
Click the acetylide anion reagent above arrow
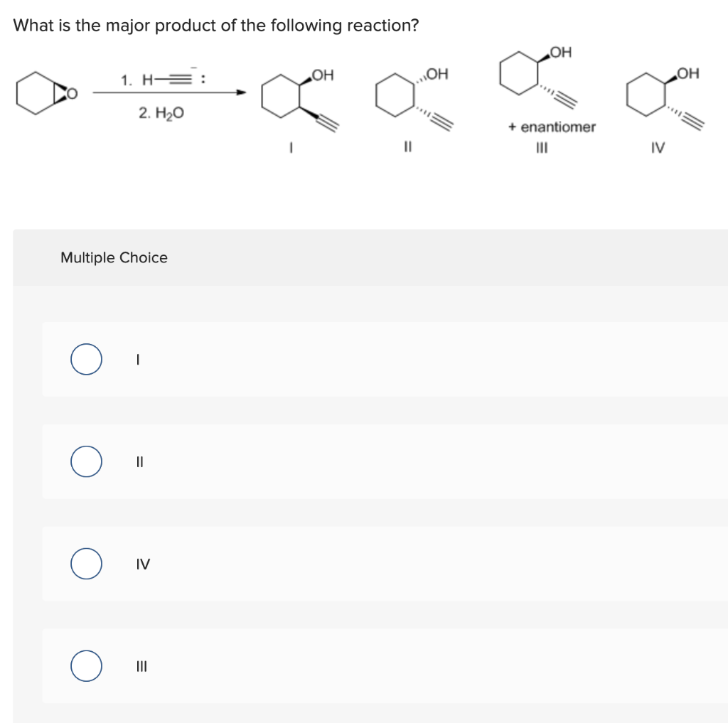tap(163, 80)
